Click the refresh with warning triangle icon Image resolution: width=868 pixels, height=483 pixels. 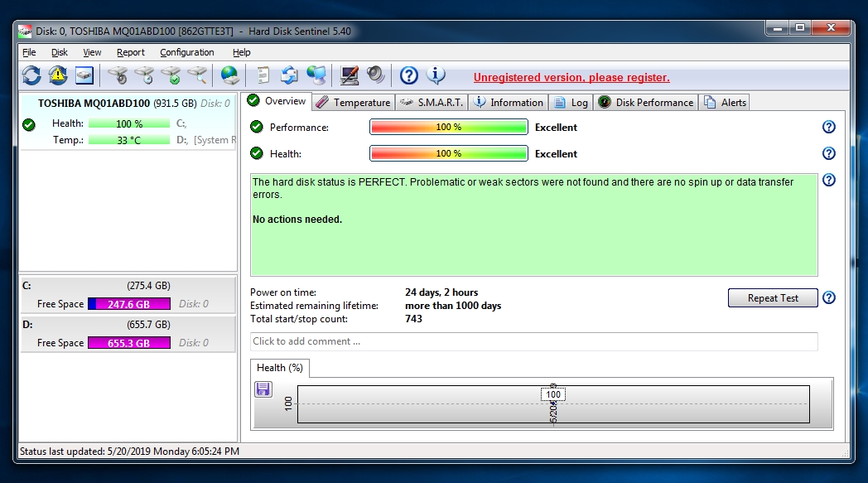(58, 75)
